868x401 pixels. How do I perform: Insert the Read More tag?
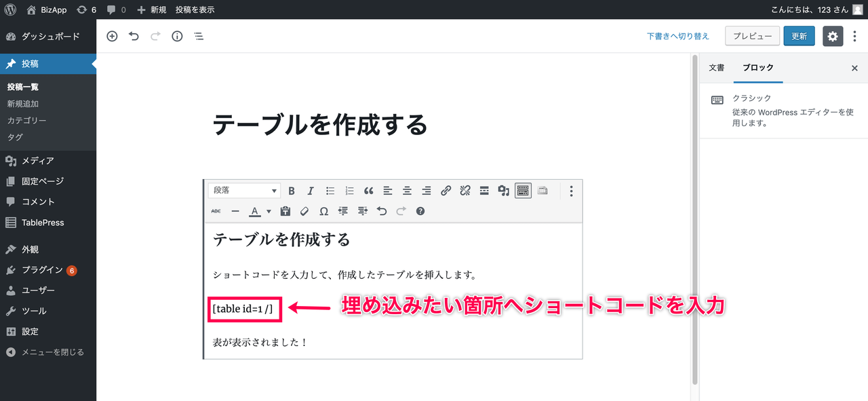click(x=484, y=191)
